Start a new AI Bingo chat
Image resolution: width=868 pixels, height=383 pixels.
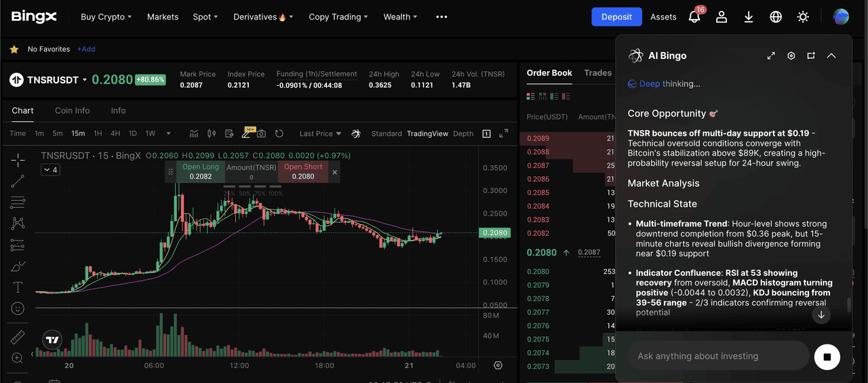[x=811, y=56]
